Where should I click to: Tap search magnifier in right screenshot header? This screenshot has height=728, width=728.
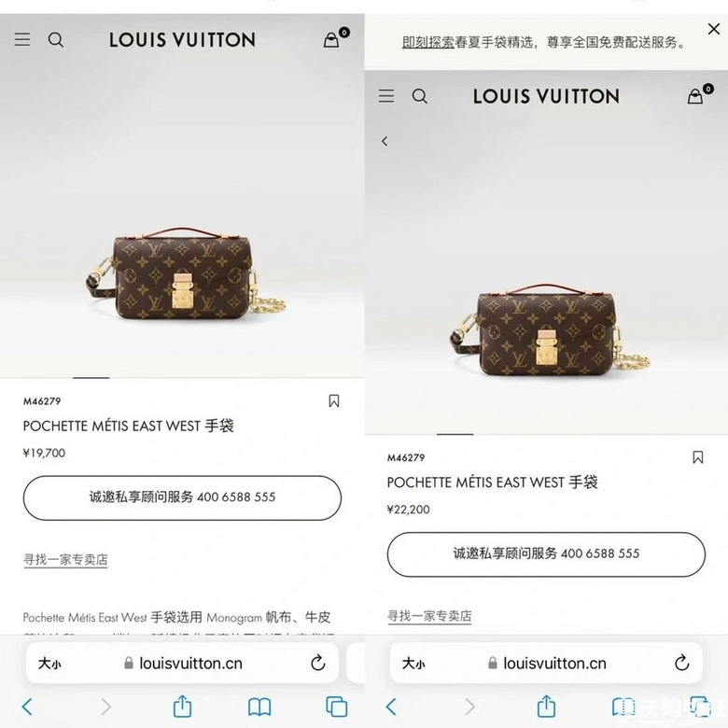coord(420,96)
